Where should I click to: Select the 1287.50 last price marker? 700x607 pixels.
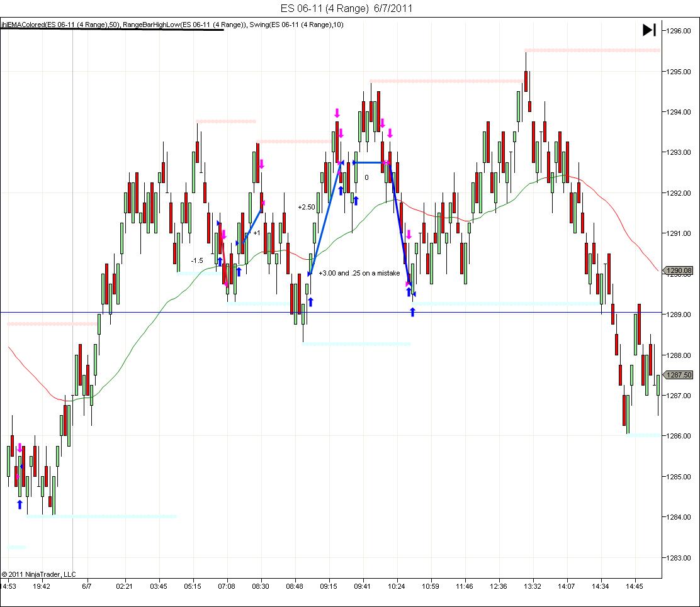(x=678, y=375)
